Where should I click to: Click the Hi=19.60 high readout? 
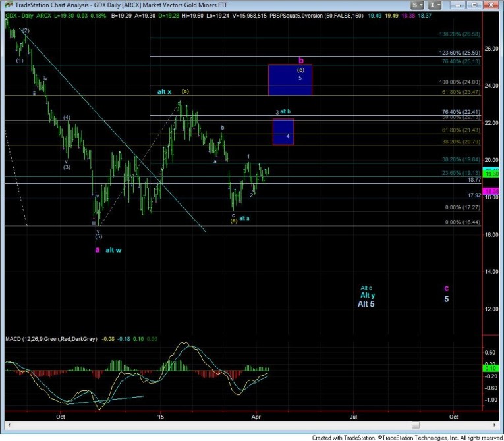192,16
